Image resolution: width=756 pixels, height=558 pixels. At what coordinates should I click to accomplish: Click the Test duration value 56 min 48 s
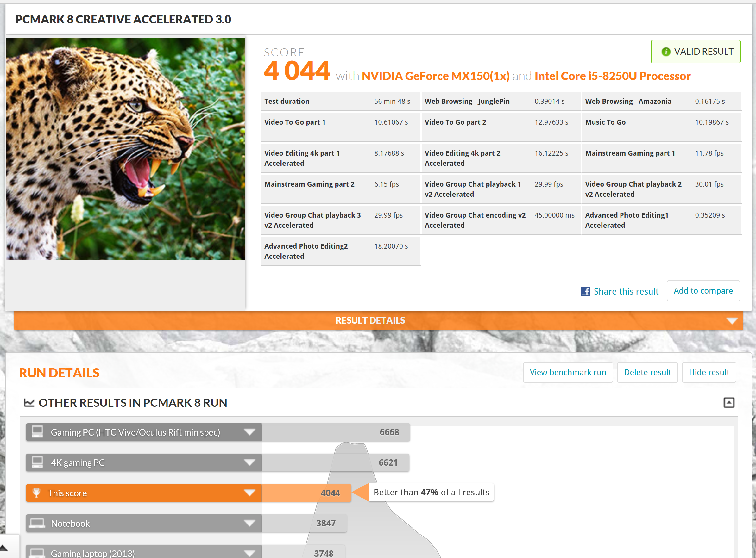point(392,101)
